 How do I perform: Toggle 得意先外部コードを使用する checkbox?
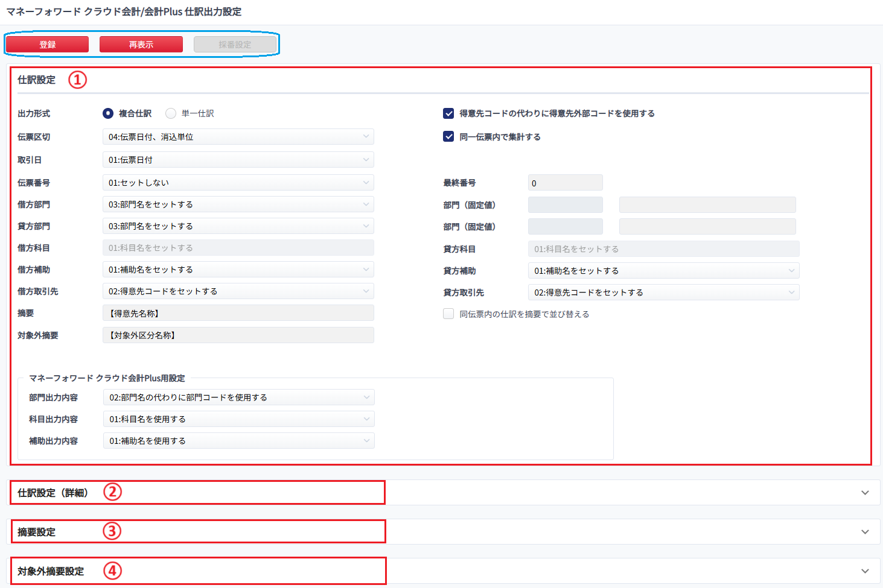(448, 113)
